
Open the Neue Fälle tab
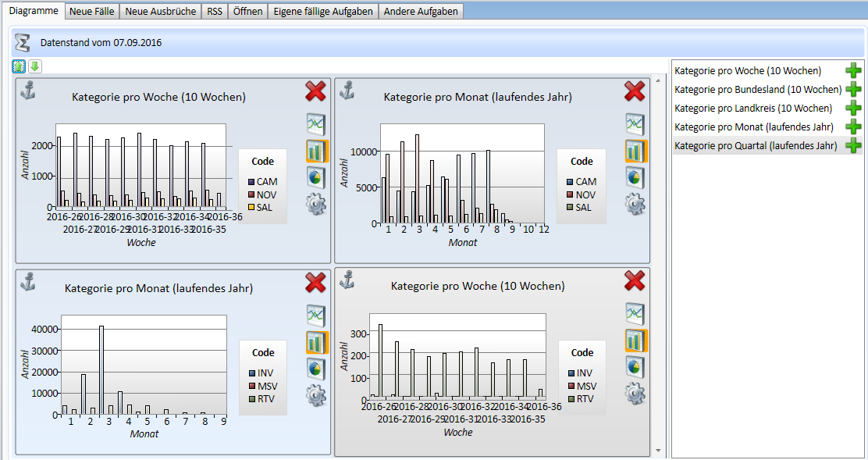coord(91,12)
